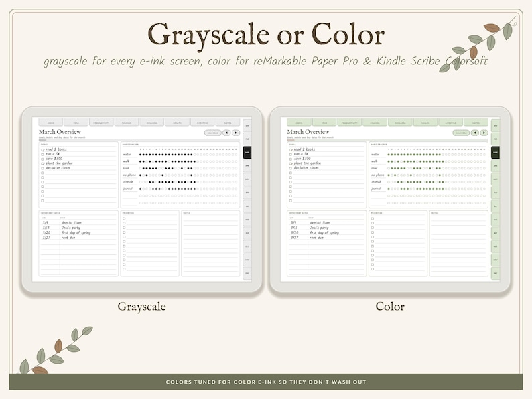Toggle 'plant the garden' checkbox in Grayscale planner
This screenshot has height=399, width=532.
tap(42, 163)
